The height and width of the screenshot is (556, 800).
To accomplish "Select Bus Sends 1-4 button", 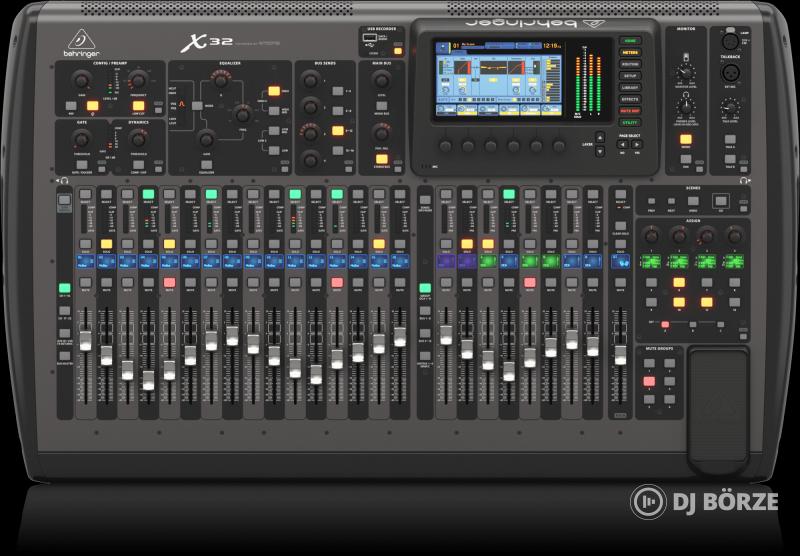I will 338,91.
